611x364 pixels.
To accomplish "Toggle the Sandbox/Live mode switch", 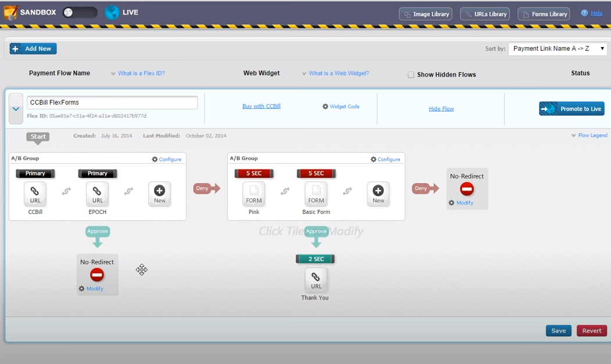I will 80,12.
